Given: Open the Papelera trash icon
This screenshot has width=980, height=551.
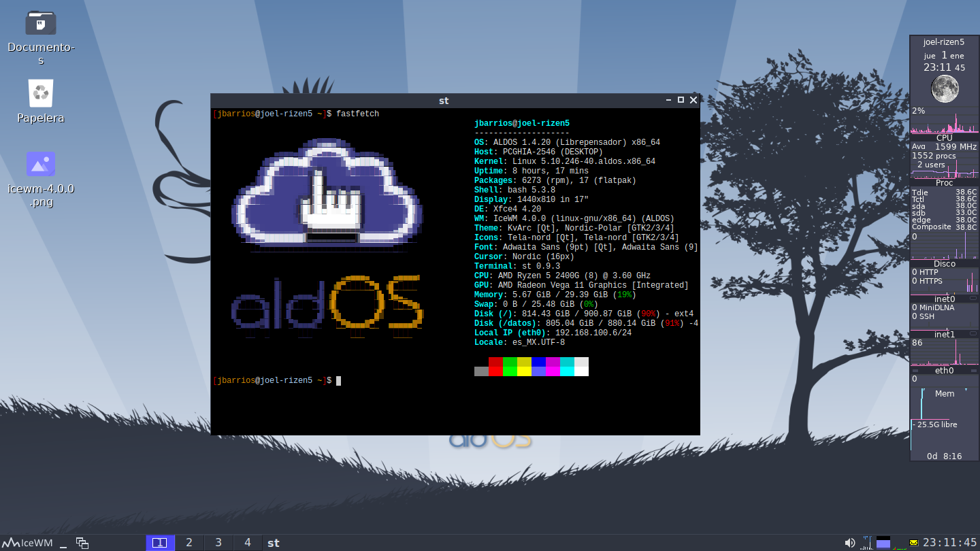Looking at the screenshot, I should pyautogui.click(x=40, y=93).
